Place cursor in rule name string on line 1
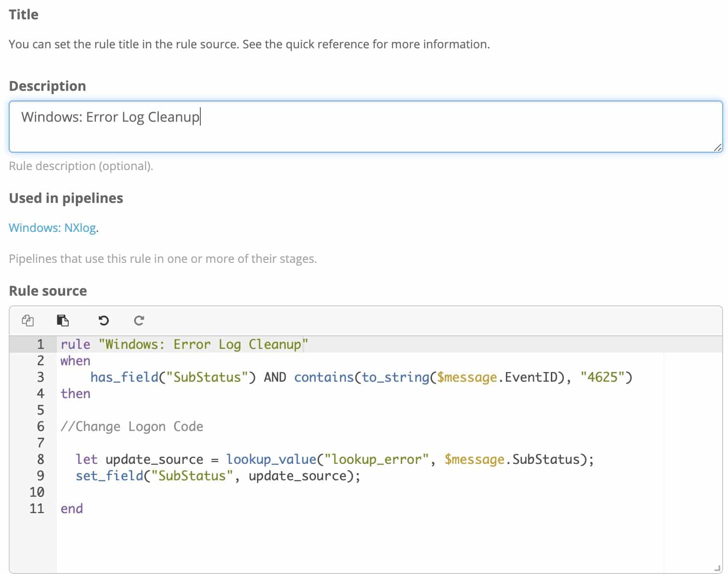Viewport: 728px width, 574px height. pos(203,344)
